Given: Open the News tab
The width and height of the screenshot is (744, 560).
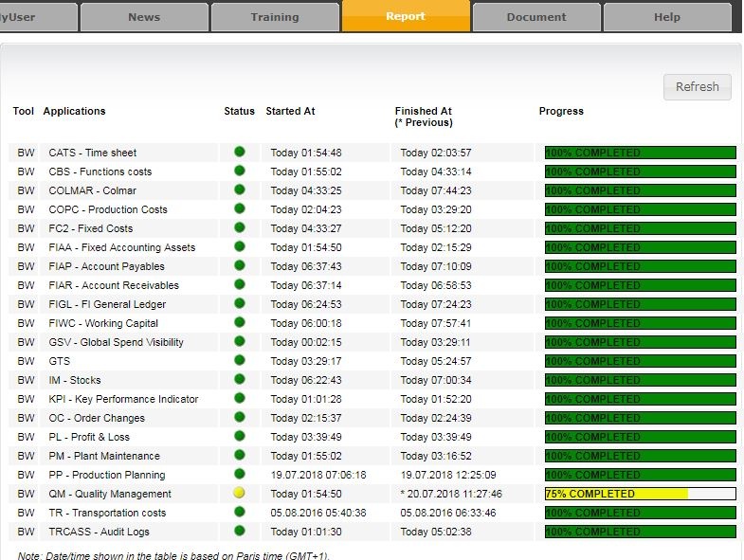Looking at the screenshot, I should click(x=144, y=17).
